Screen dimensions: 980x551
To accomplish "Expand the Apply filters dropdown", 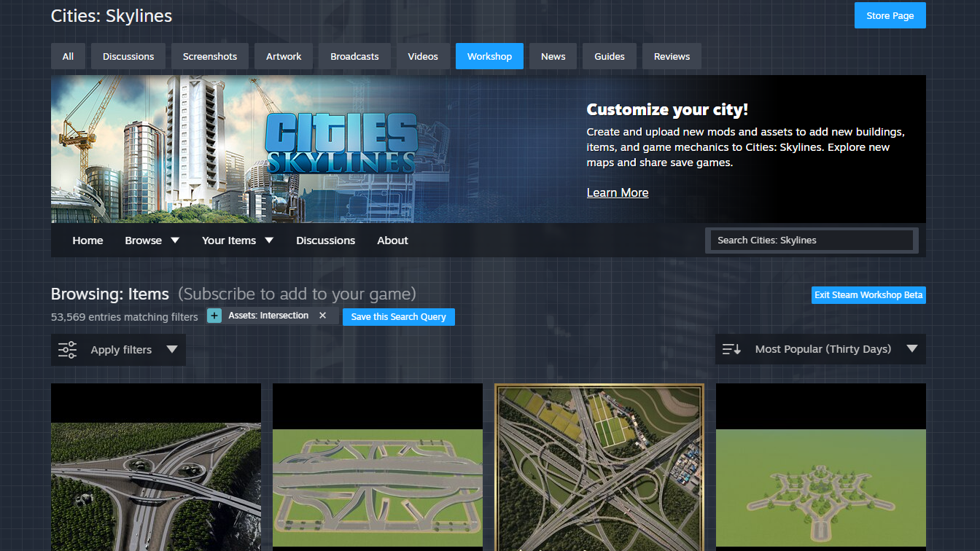I will pos(172,349).
